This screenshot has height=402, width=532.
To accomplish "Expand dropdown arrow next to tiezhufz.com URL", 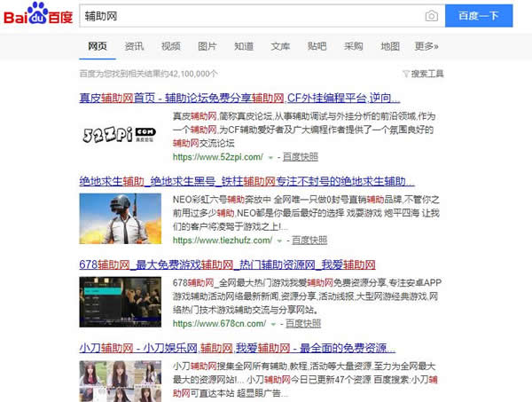I will (x=279, y=240).
